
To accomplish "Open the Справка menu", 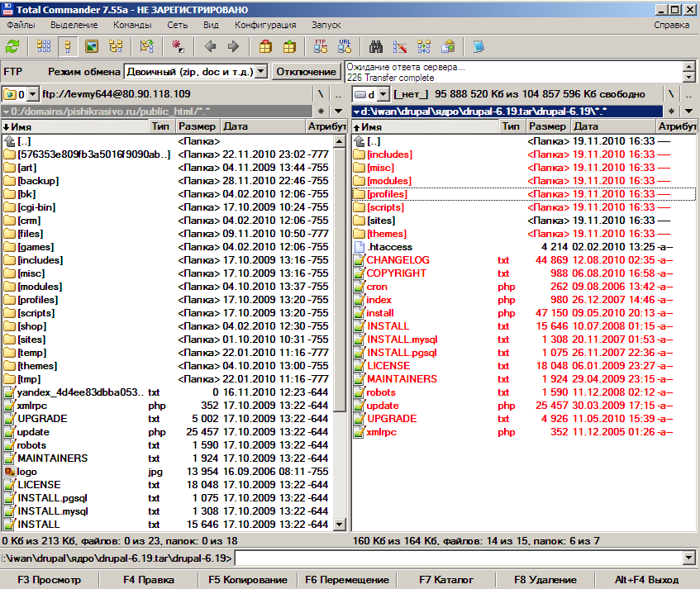I will (x=672, y=25).
